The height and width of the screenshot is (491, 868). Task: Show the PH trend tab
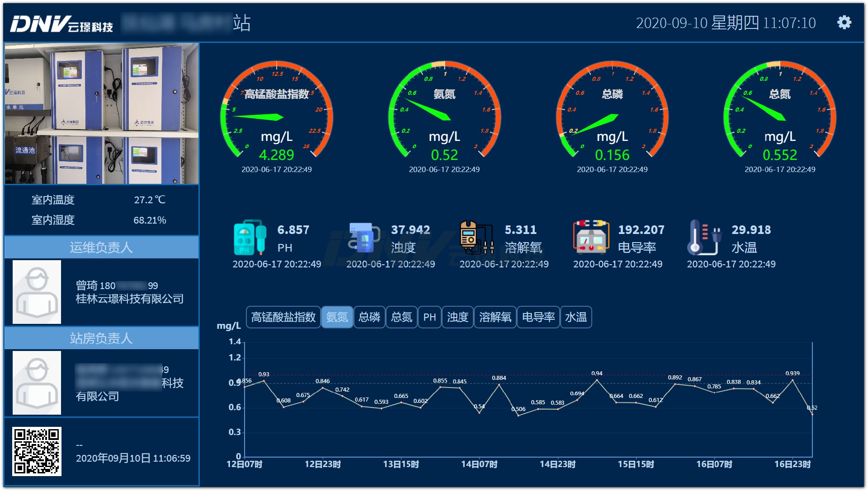429,317
